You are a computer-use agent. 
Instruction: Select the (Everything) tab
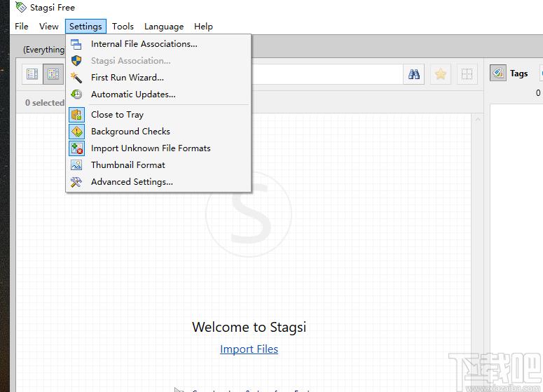43,50
